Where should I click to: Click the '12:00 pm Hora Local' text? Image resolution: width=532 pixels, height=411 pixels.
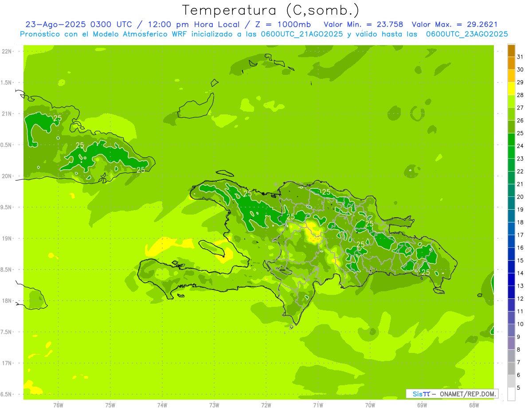click(x=194, y=24)
